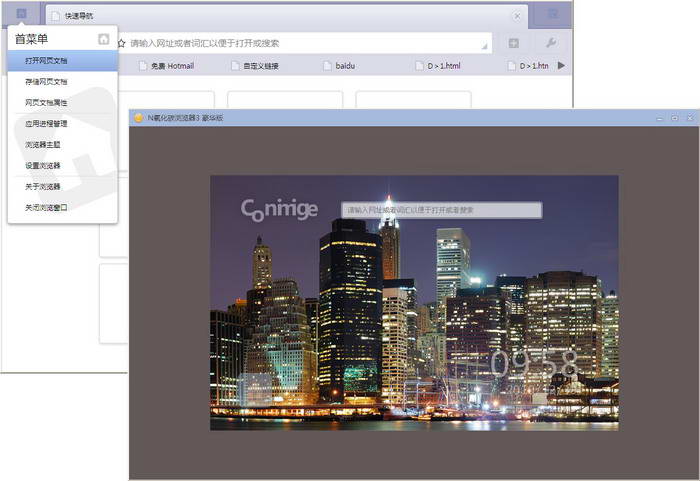The width and height of the screenshot is (700, 481).
Task: Open the 免费 Hotmail bookmark
Action: pyautogui.click(x=166, y=66)
